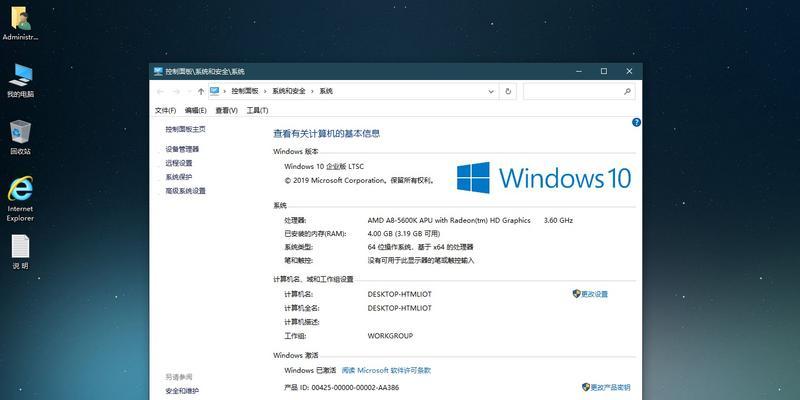Read the Microsoft 软件许可条款 link
800x400 pixels.
tap(386, 370)
